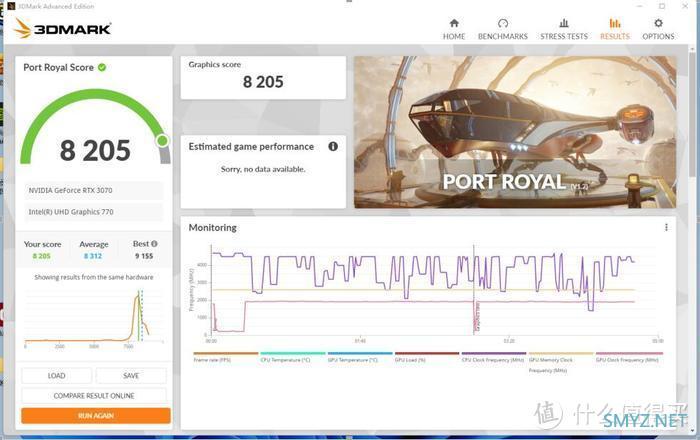The width and height of the screenshot is (700, 440).
Task: Click the 3DMark title bar app icon
Action: coord(11,6)
